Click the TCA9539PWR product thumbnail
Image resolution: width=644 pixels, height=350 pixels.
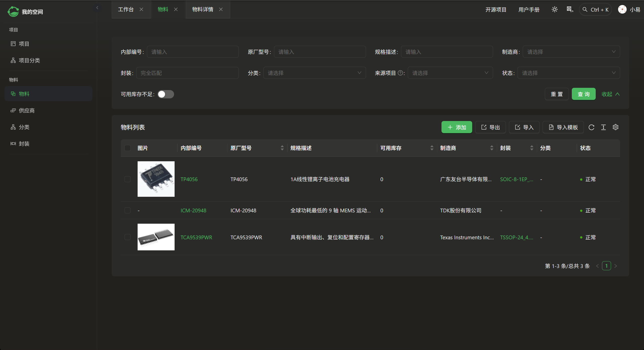tap(156, 237)
